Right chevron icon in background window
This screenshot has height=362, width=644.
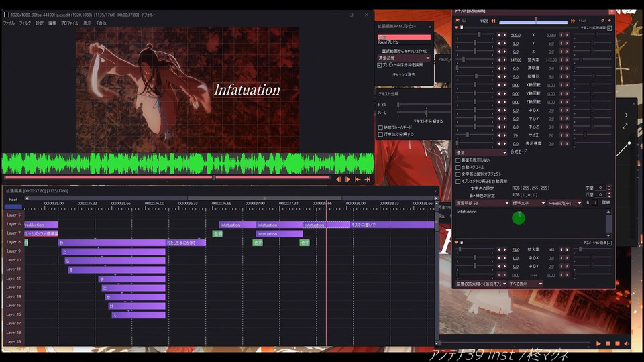(627, 115)
